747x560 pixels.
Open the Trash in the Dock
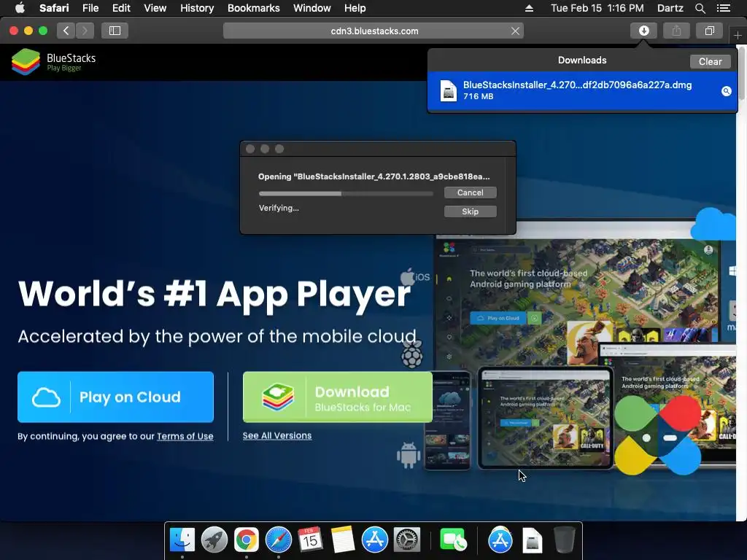point(565,540)
